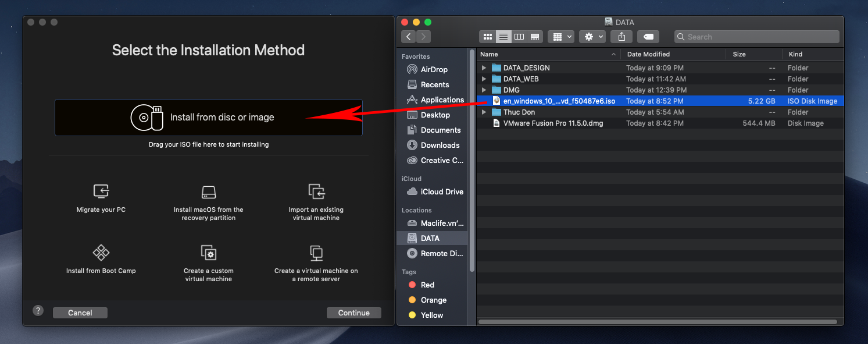Open the Share icon in Finder toolbar
The width and height of the screenshot is (868, 344).
pyautogui.click(x=621, y=36)
